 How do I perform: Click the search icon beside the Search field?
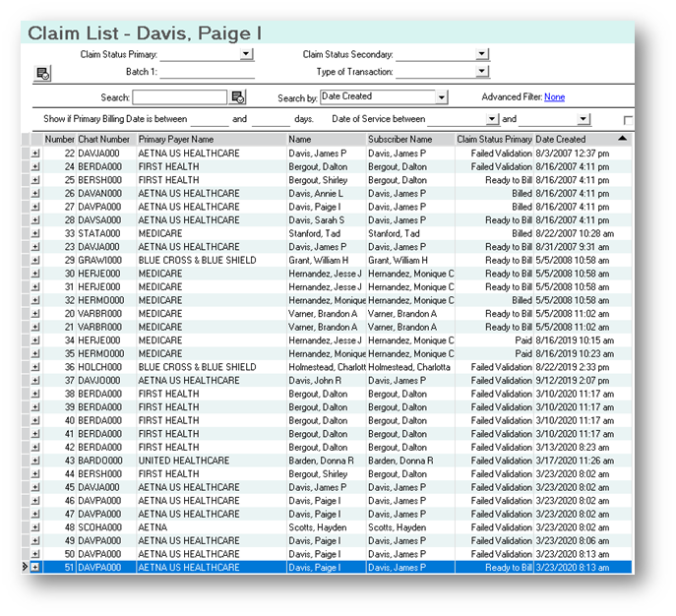pyautogui.click(x=238, y=97)
